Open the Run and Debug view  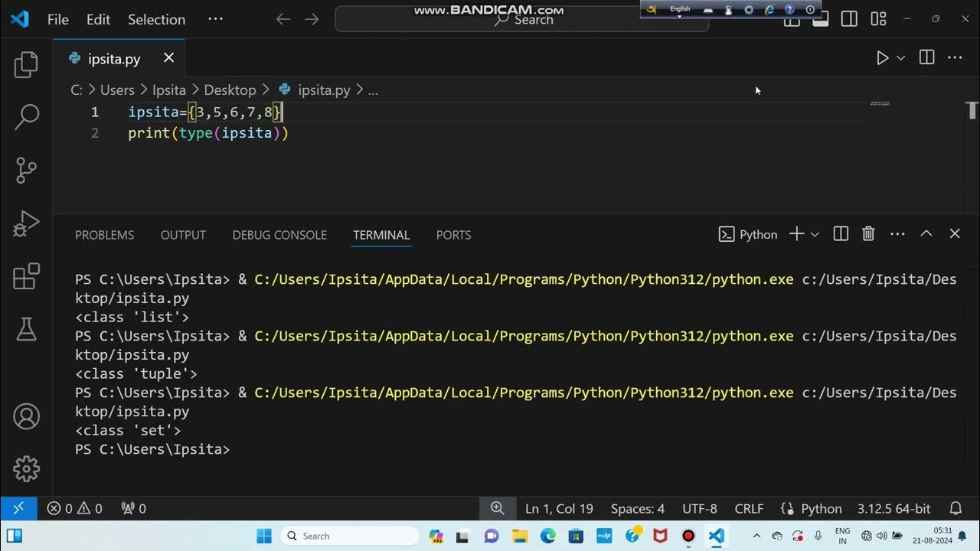click(26, 223)
